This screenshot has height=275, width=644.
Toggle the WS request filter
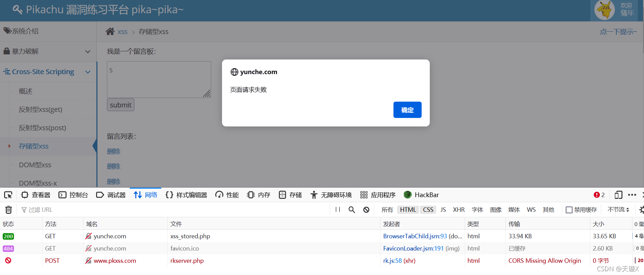click(531, 210)
